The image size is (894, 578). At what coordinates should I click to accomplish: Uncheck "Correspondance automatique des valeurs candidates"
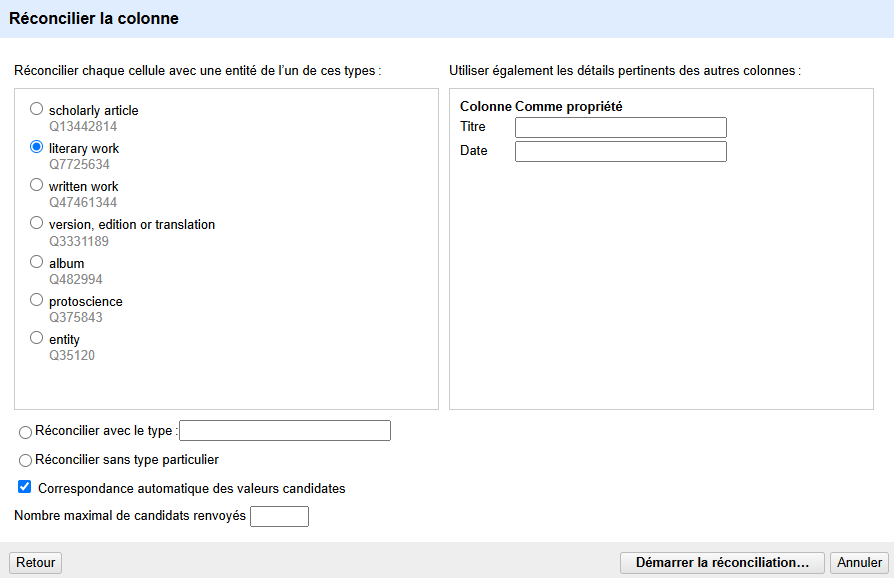[x=24, y=487]
